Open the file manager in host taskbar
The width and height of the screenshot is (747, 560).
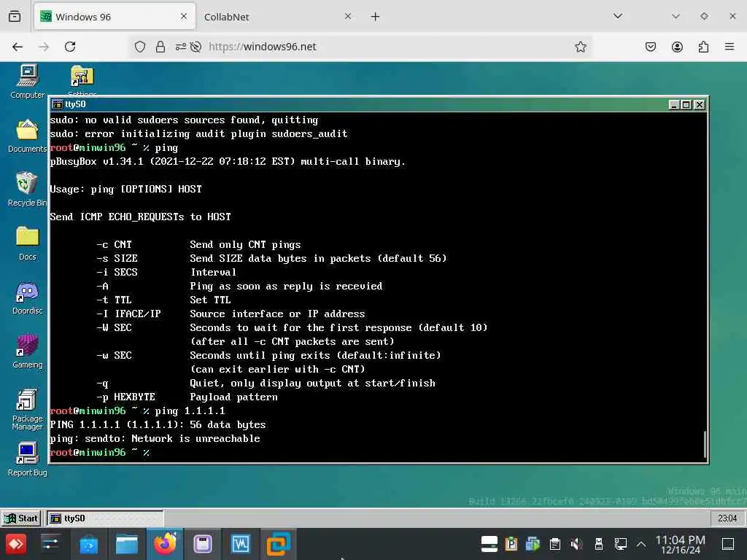pyautogui.click(x=127, y=543)
